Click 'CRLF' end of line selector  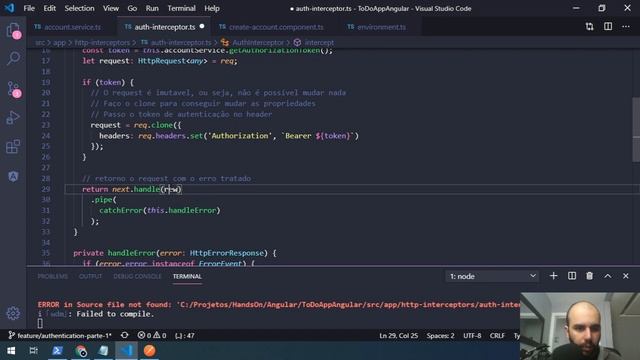click(497, 336)
